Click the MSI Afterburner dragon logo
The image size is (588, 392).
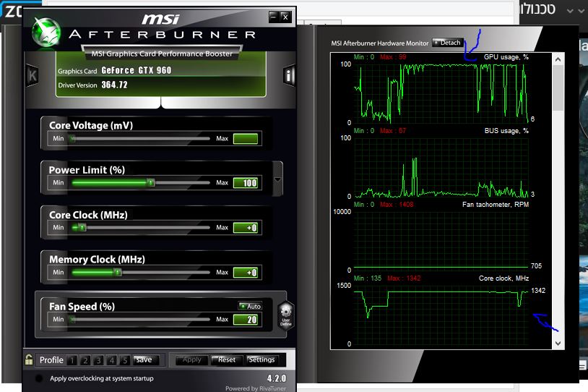click(46, 33)
